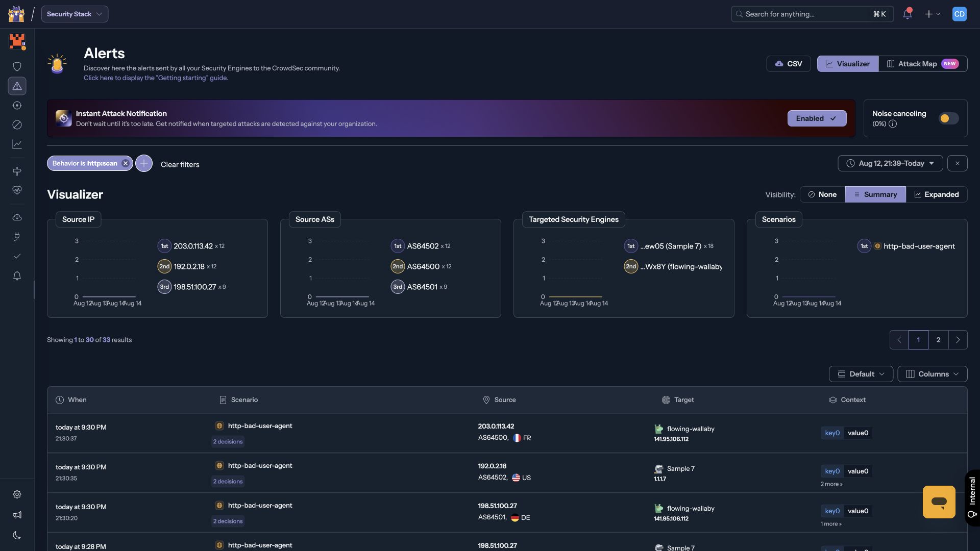
Task: Sort by the When column header
Action: point(71,400)
